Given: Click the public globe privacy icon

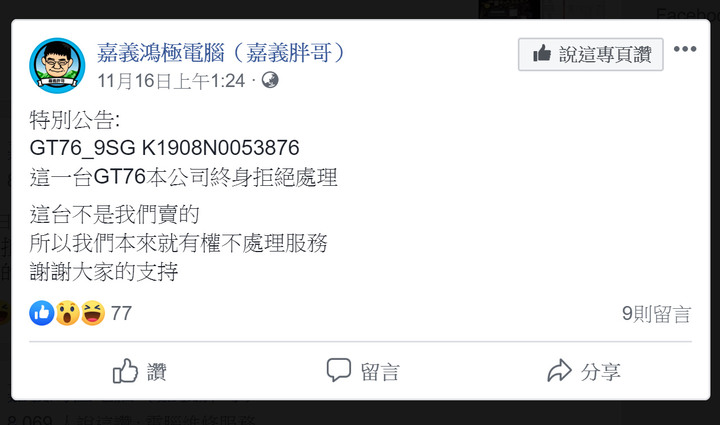Looking at the screenshot, I should click(270, 80).
